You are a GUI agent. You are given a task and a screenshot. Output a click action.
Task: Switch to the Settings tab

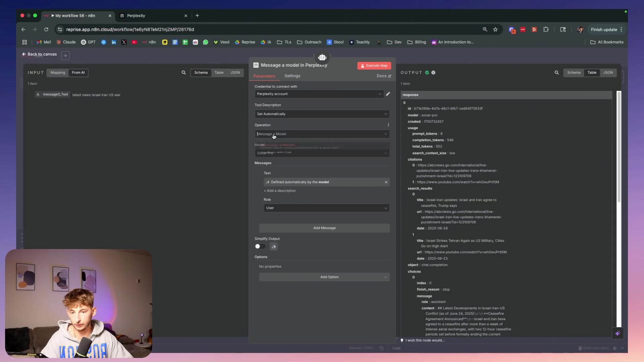point(292,76)
